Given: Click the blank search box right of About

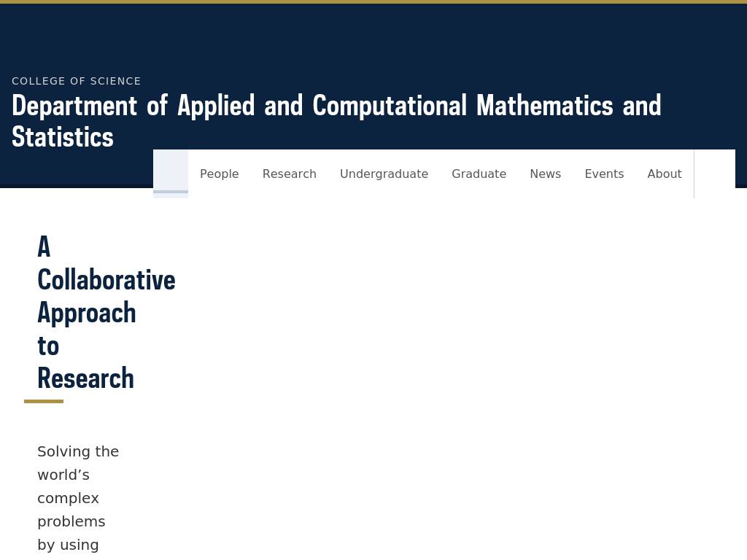Looking at the screenshot, I should [714, 174].
